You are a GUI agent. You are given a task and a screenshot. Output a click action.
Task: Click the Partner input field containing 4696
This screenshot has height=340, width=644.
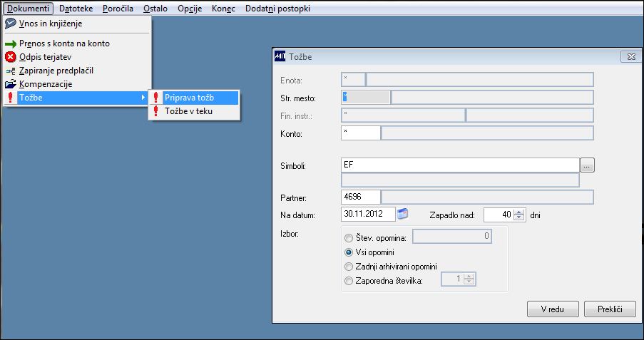361,197
